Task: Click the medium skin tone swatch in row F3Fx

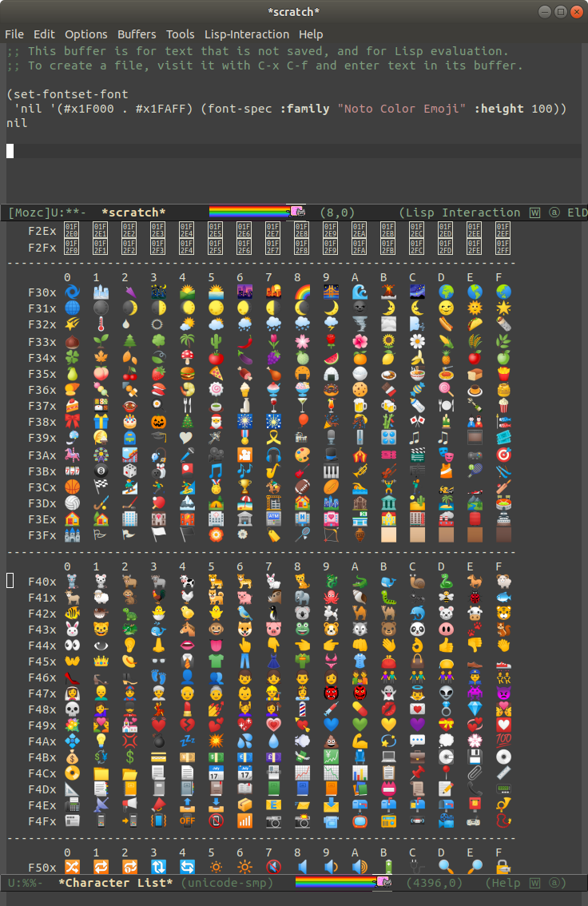Action: tap(446, 535)
